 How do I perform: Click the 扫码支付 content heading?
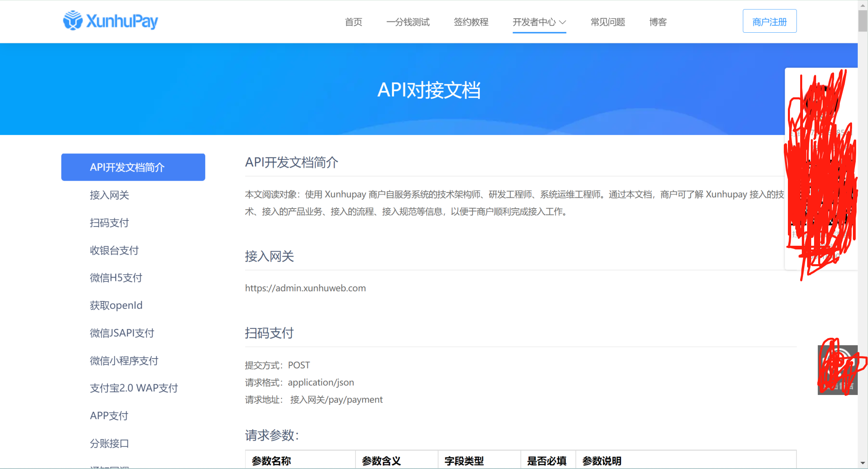(269, 333)
